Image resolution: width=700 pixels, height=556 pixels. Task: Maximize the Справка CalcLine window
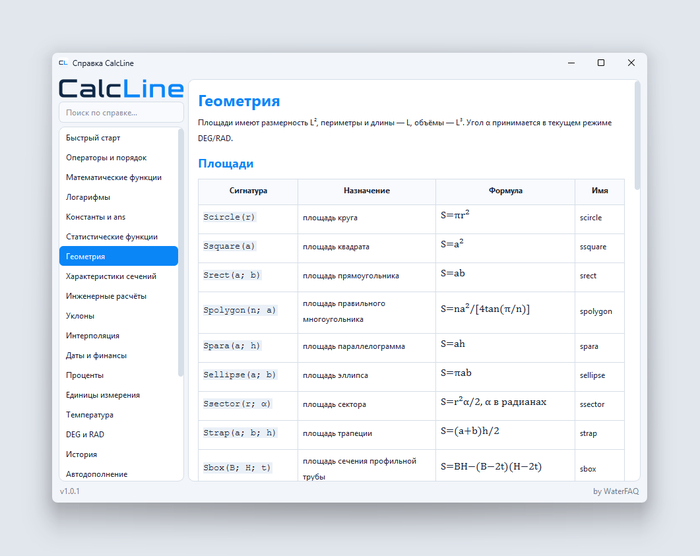(601, 63)
